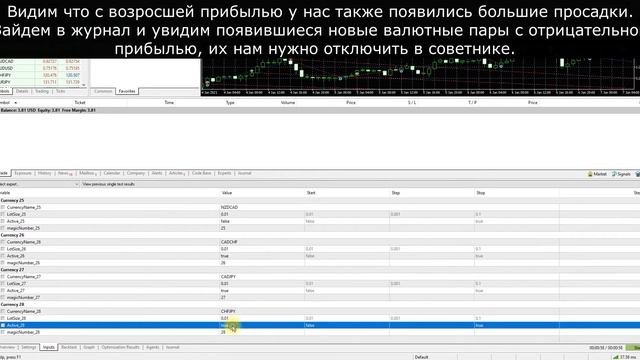The image size is (640, 360).
Task: Click the Step column header
Action: [x=396, y=193]
